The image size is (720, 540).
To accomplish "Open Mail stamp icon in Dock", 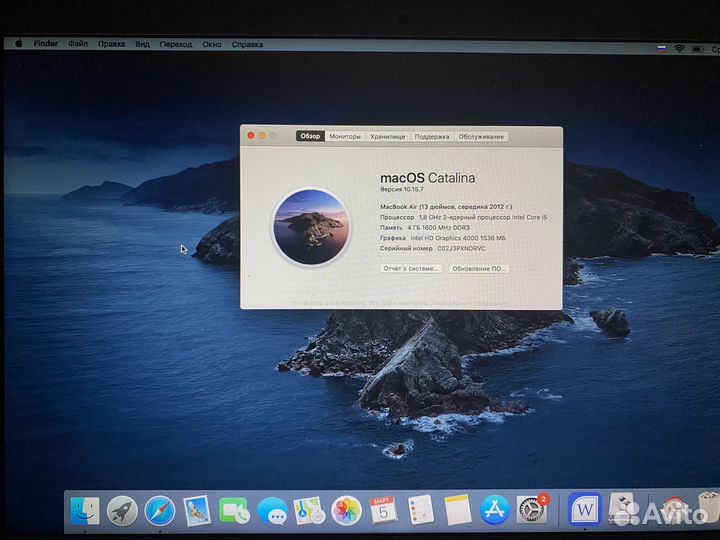I will (x=197, y=511).
